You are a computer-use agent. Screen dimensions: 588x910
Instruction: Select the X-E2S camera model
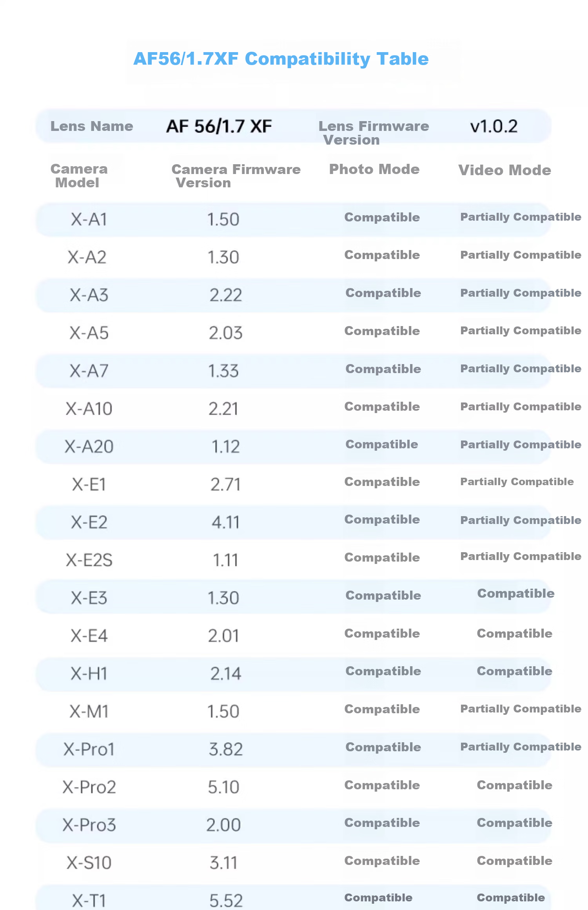coord(89,560)
